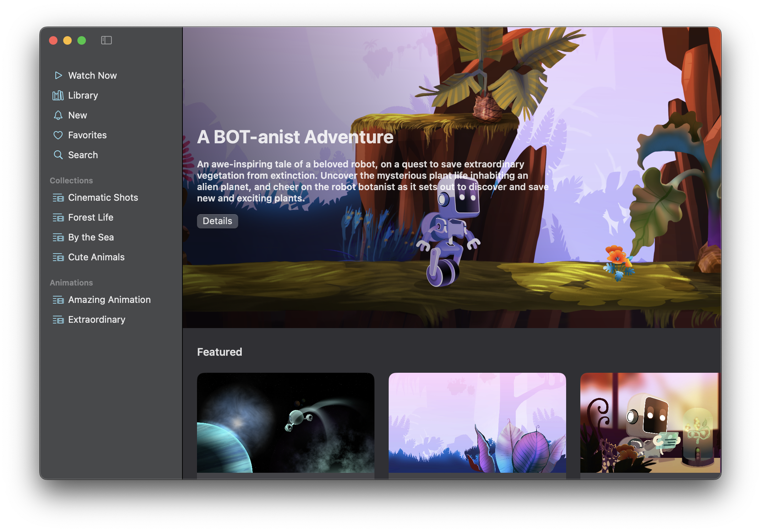This screenshot has width=761, height=532.
Task: Click the Featured section heading
Action: (x=219, y=352)
